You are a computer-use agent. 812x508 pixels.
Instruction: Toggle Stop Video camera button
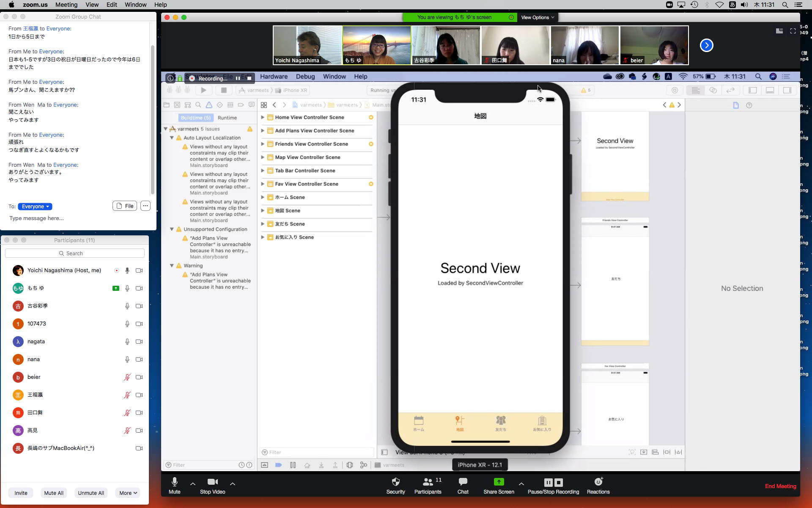point(212,482)
